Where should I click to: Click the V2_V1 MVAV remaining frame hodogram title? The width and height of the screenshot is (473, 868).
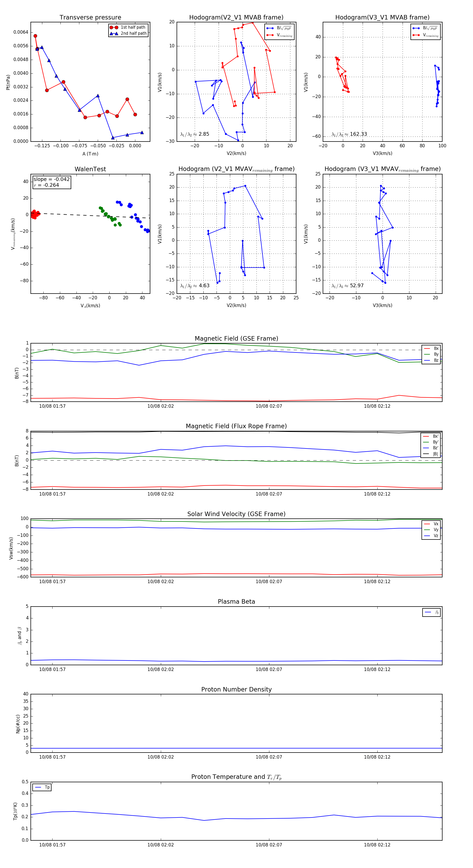(x=236, y=169)
